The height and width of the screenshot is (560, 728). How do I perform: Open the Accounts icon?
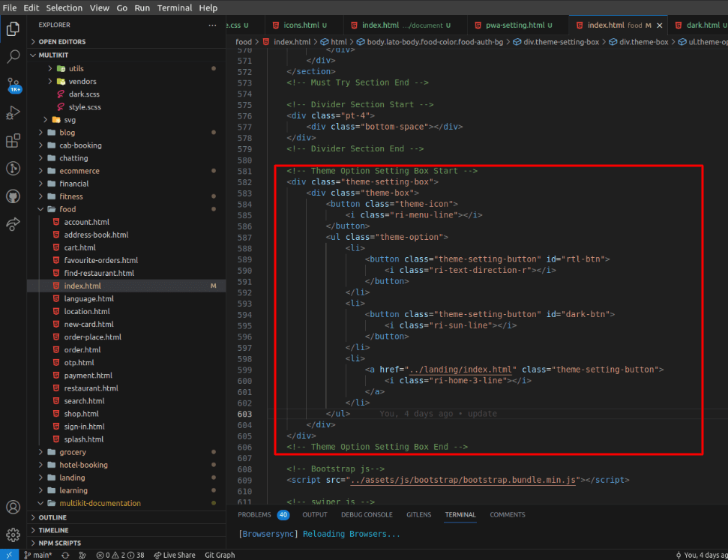(13, 508)
